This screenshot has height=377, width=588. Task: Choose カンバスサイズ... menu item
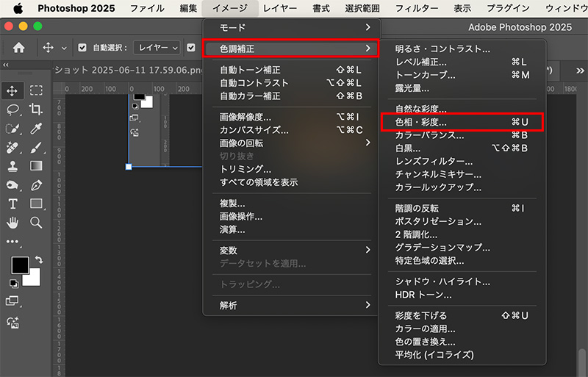292,130
